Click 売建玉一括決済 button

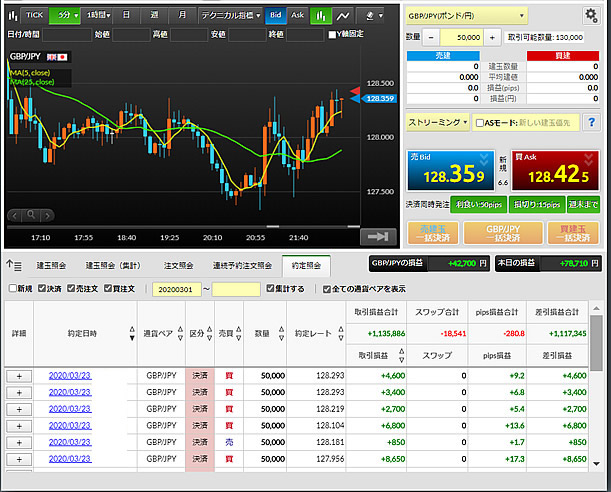click(433, 233)
